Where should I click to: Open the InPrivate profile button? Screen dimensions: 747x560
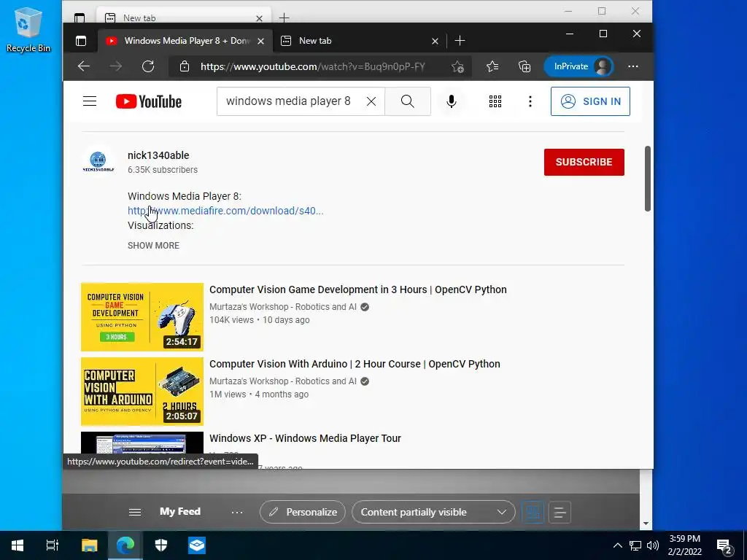click(x=578, y=66)
